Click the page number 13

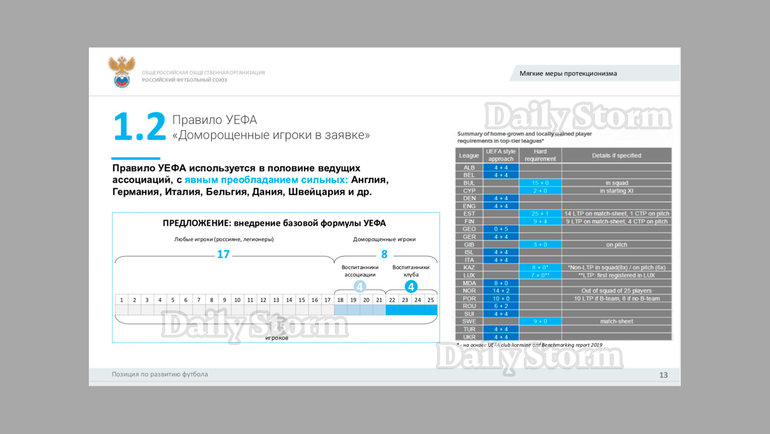coord(663,375)
